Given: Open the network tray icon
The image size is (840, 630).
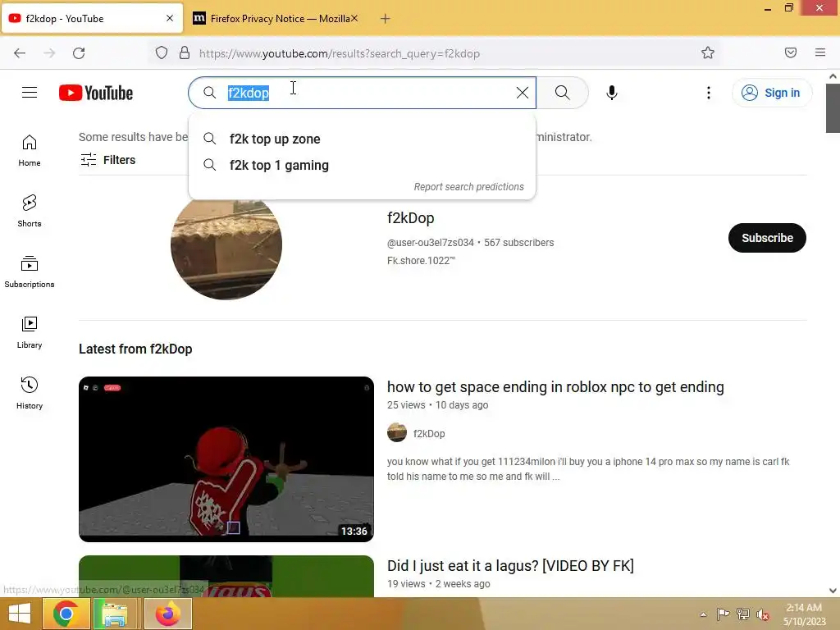Looking at the screenshot, I should [x=743, y=614].
